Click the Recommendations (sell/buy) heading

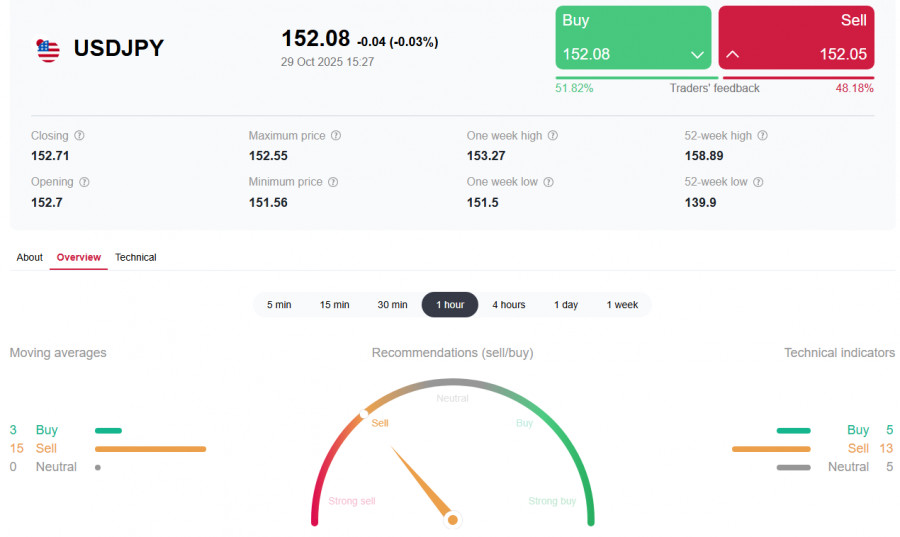452,353
